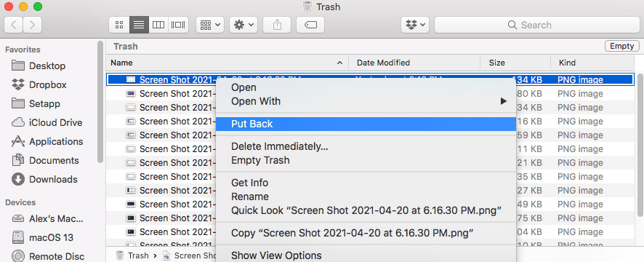
Task: Click the Empty button
Action: pyautogui.click(x=621, y=46)
